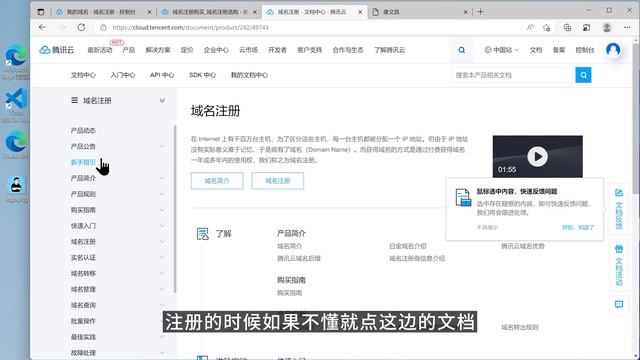Expand the 购买指南 sidebar section
This screenshot has height=360, width=640.
click(x=162, y=210)
